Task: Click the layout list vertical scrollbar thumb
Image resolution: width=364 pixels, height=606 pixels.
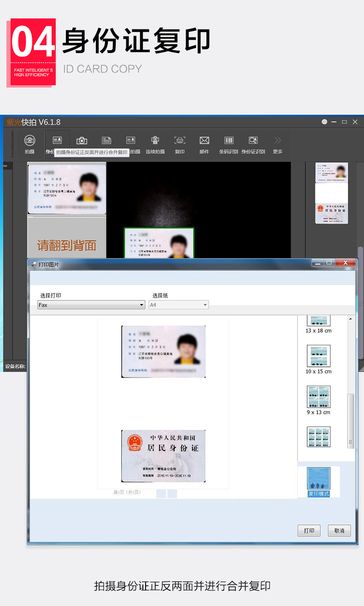Action: click(351, 421)
